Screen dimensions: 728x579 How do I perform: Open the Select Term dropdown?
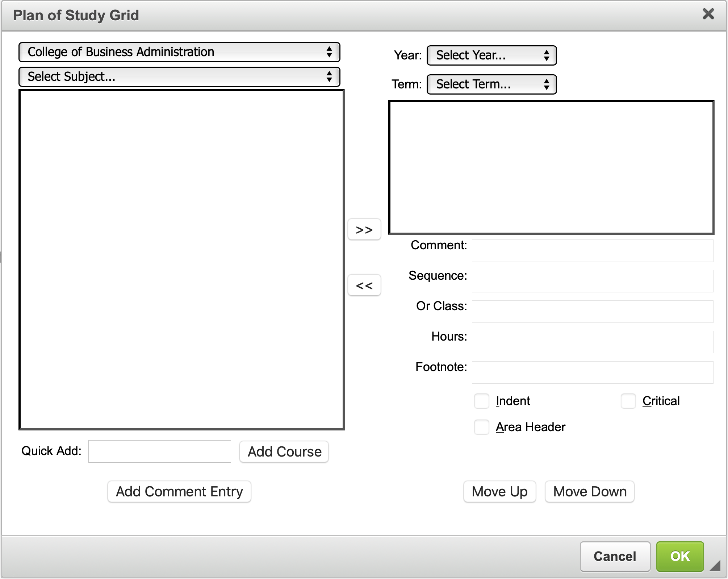(491, 84)
